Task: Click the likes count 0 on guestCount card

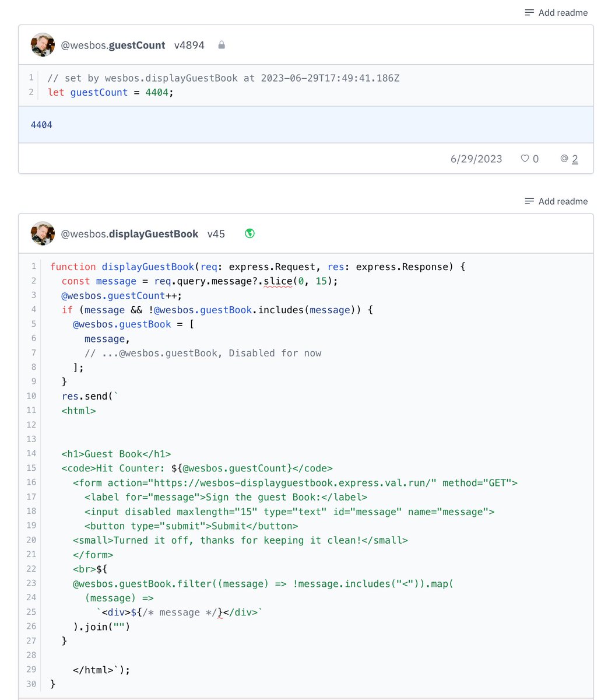Action: [536, 159]
